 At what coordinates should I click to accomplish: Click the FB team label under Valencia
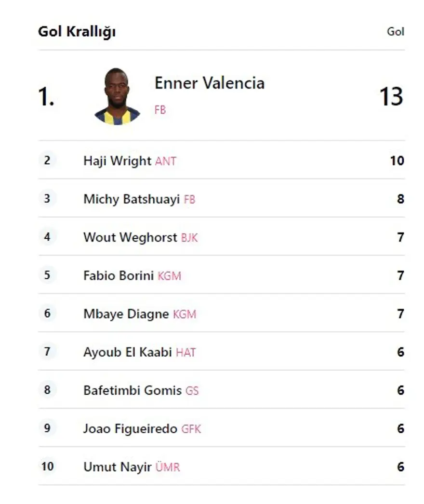[x=160, y=110]
